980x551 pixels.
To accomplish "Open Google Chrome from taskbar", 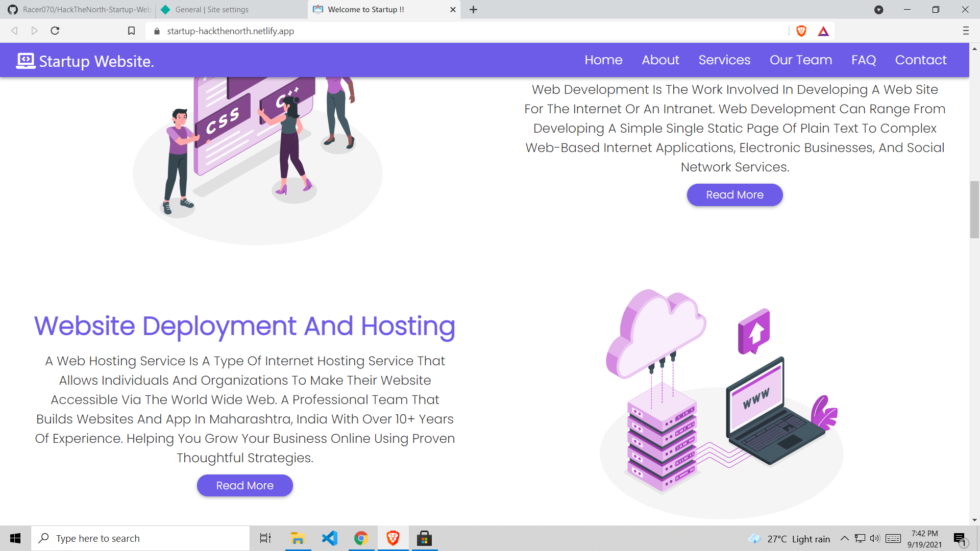I will [361, 538].
